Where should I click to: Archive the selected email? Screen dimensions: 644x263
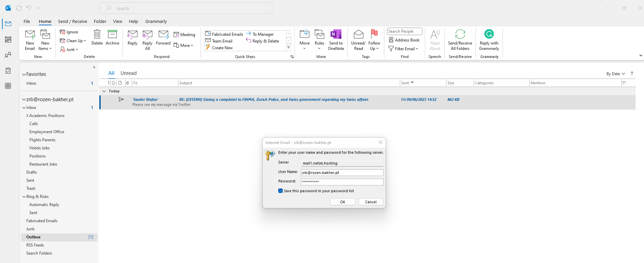(112, 37)
